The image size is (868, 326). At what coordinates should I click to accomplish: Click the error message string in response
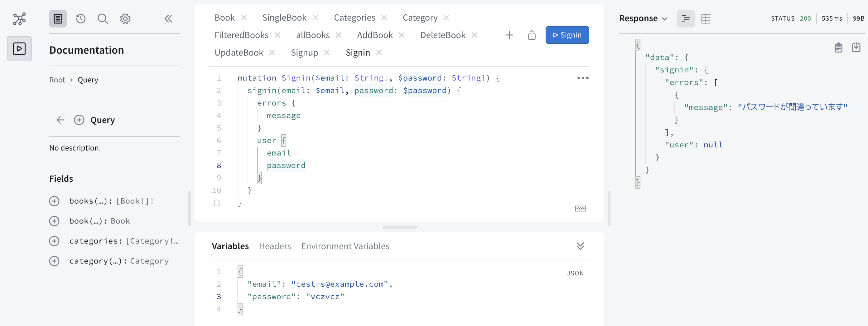point(792,107)
